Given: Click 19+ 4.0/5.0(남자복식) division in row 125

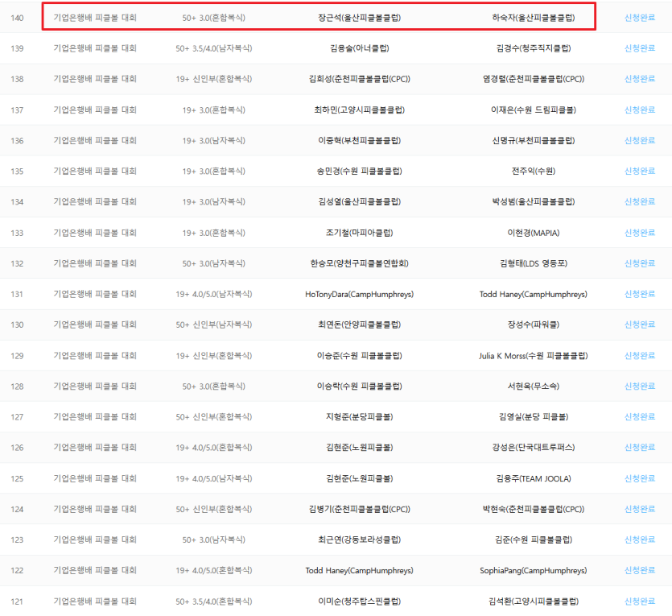Looking at the screenshot, I should pos(213,478).
